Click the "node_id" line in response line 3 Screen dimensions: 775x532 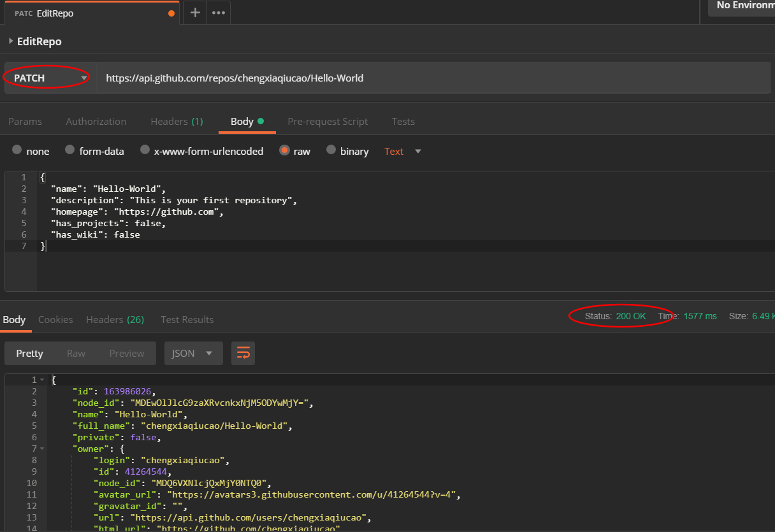194,403
